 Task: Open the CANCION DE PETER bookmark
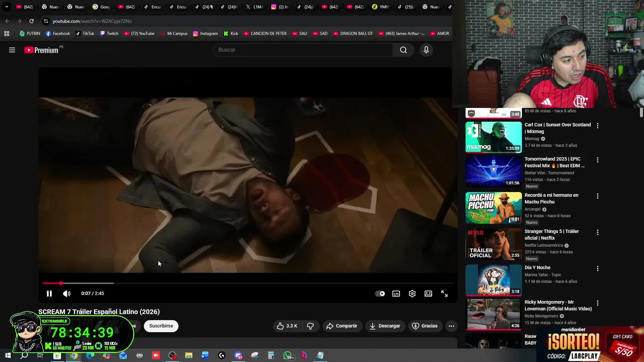coord(265,34)
